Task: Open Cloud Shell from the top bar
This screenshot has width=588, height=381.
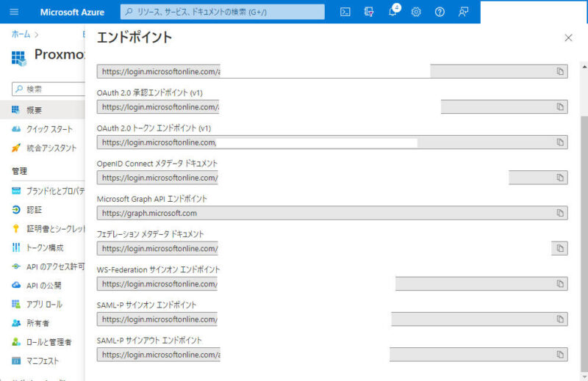Action: [x=345, y=12]
